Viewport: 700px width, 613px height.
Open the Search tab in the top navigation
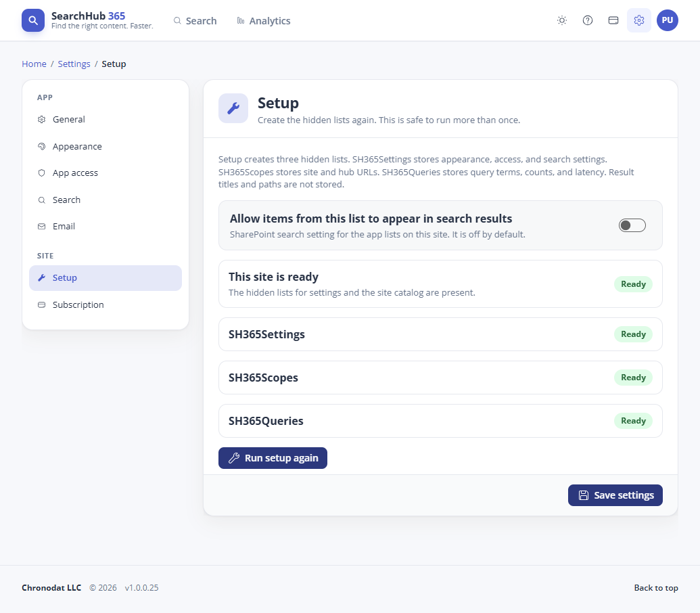coord(195,21)
